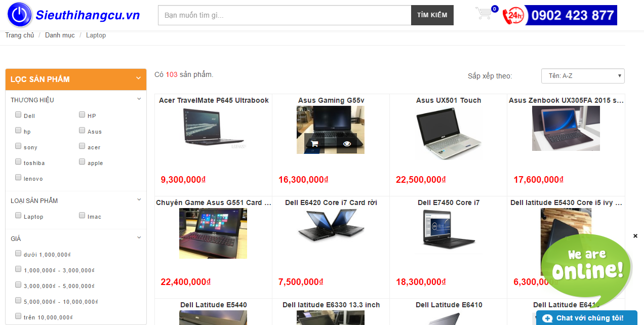
Task: Tick the Dell brand checkbox
Action: tap(18, 115)
